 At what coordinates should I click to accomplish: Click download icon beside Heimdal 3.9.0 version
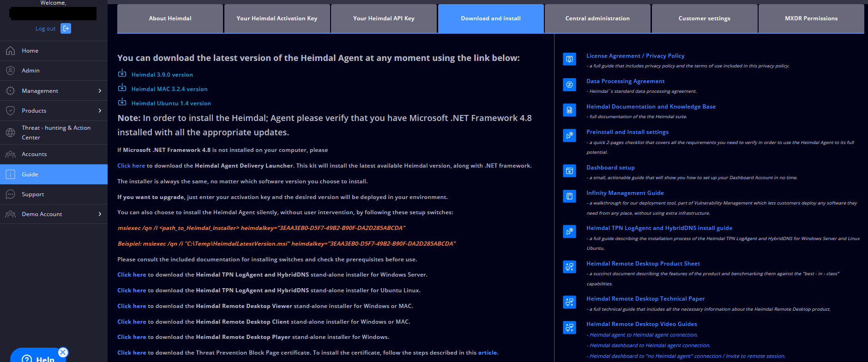click(122, 73)
